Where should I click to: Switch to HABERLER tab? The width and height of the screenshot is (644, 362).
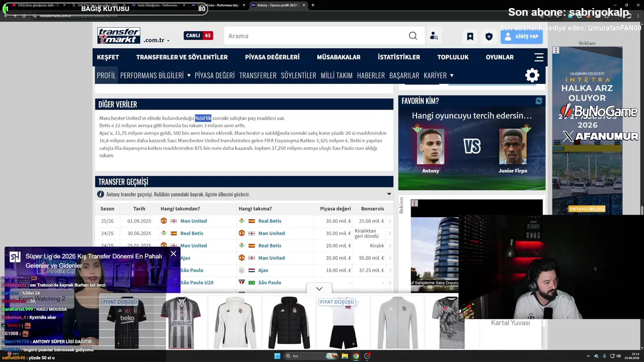click(x=371, y=75)
